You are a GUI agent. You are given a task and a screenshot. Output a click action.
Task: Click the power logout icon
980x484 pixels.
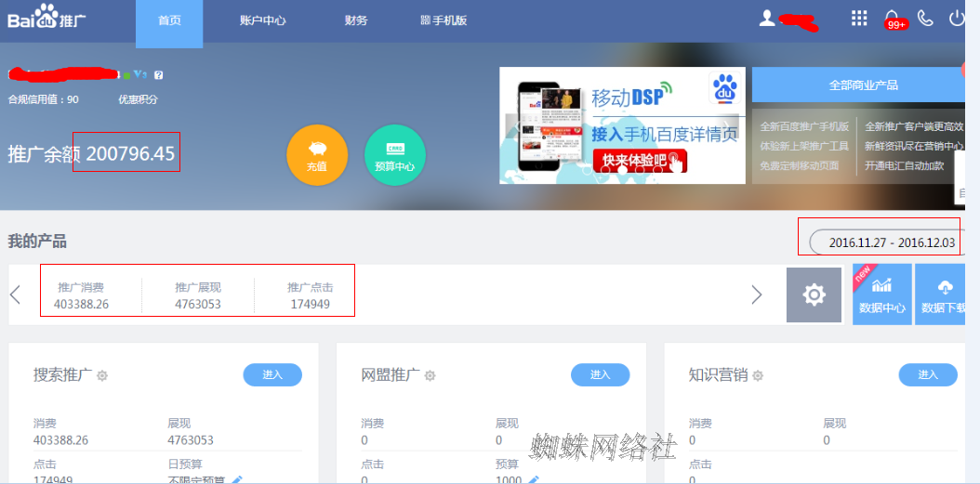coord(957,18)
